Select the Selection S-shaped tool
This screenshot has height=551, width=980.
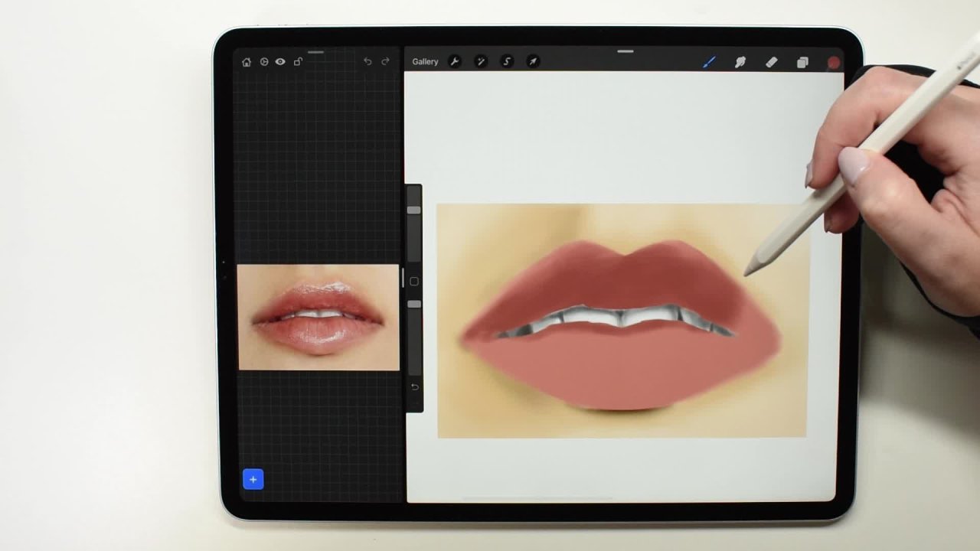point(507,62)
